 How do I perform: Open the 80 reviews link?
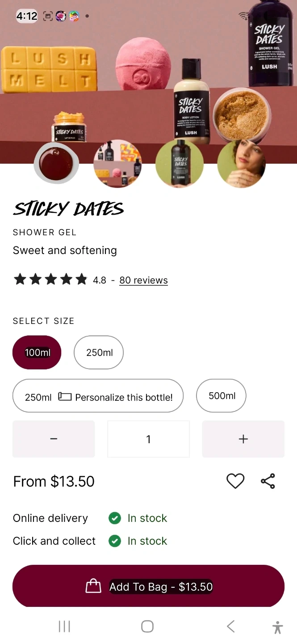143,280
